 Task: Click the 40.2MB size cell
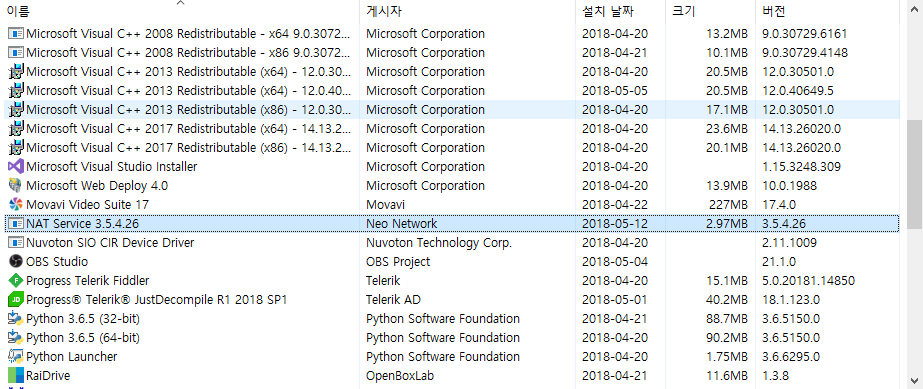click(727, 300)
